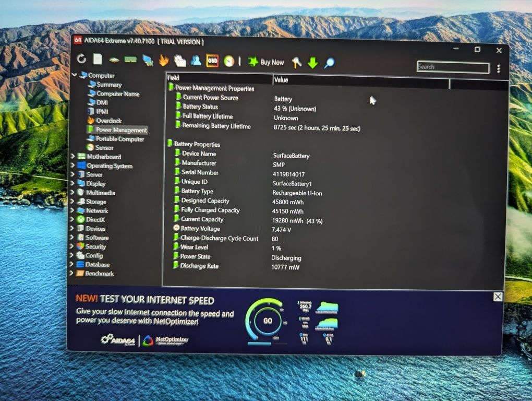Select IPMI in the tree
This screenshot has width=532, height=401.
[x=98, y=111]
